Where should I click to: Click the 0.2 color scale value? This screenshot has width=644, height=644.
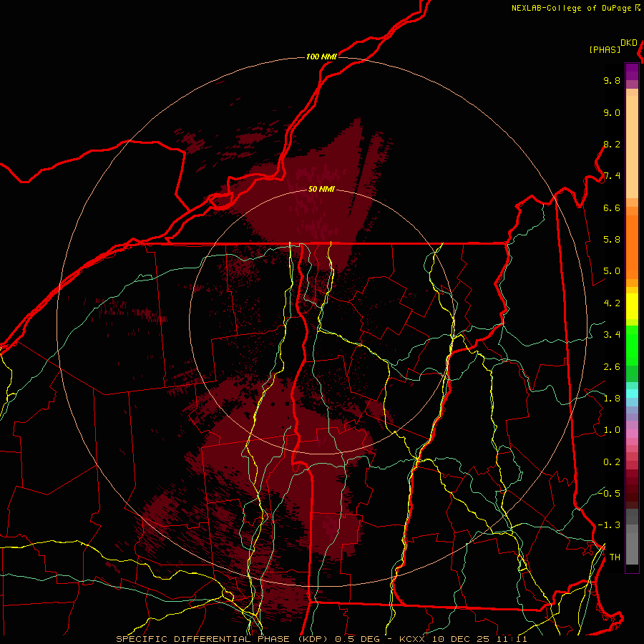[x=612, y=462]
